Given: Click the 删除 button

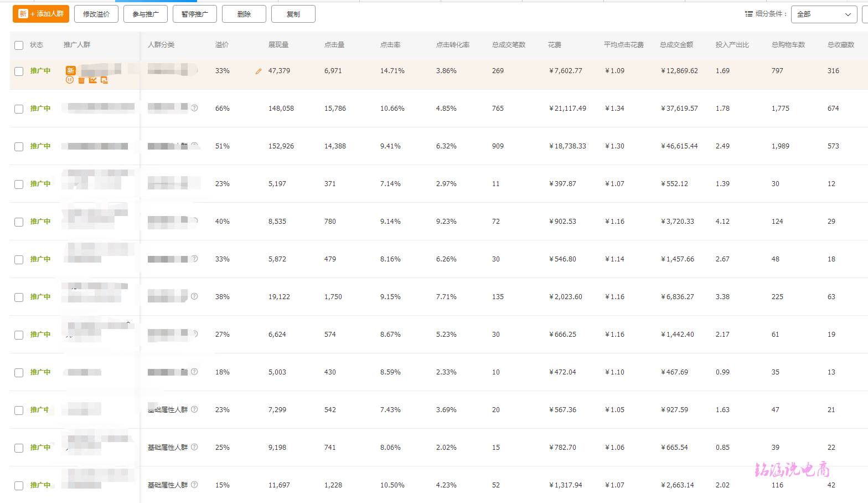Looking at the screenshot, I should pos(244,14).
